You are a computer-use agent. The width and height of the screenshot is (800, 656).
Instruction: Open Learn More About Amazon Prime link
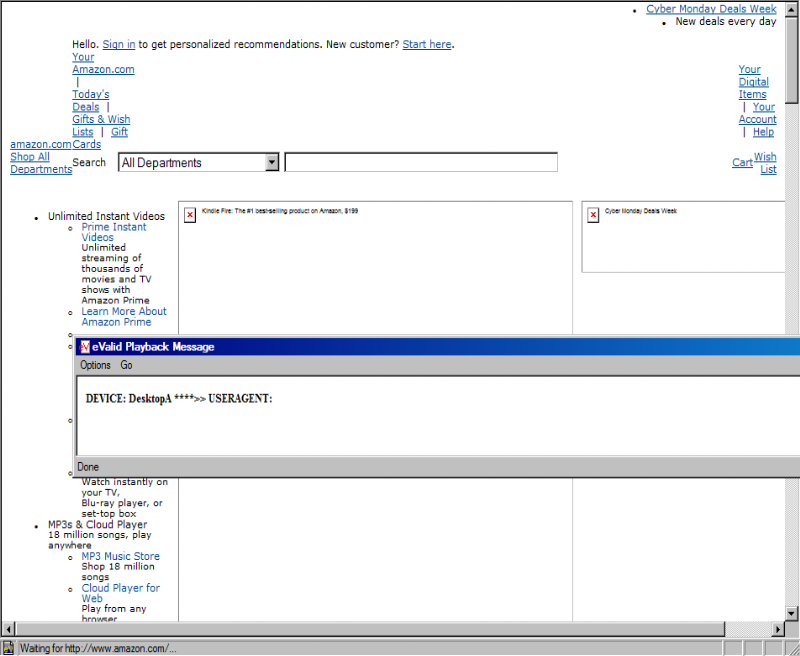[124, 317]
